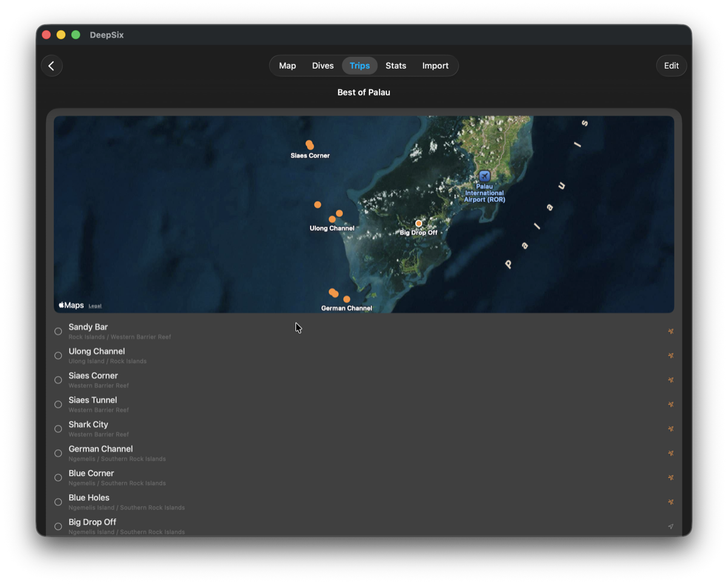Viewport: 728px width, 584px height.
Task: Click the Siaes Corner label on the map
Action: pyautogui.click(x=310, y=156)
